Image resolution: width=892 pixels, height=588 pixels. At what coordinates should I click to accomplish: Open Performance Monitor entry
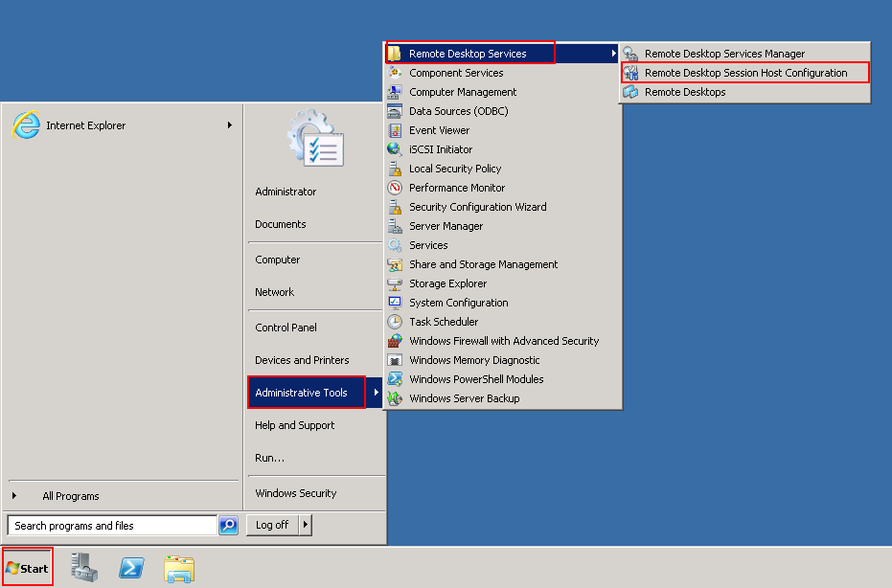(x=502, y=188)
